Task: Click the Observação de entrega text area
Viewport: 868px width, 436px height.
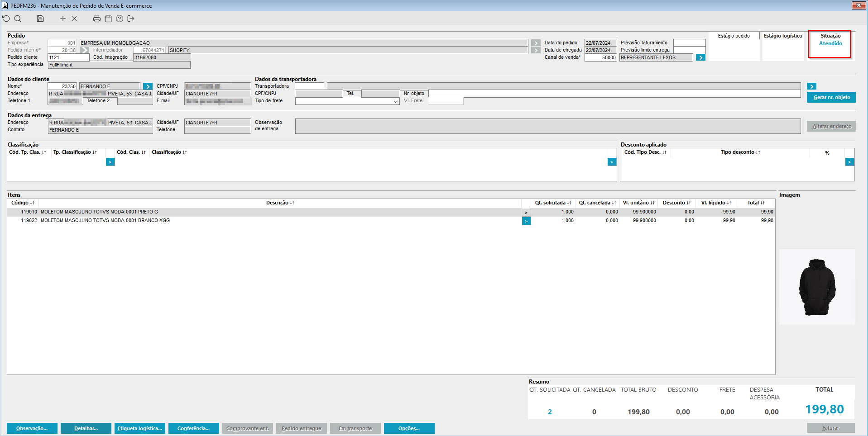Action: (548, 126)
